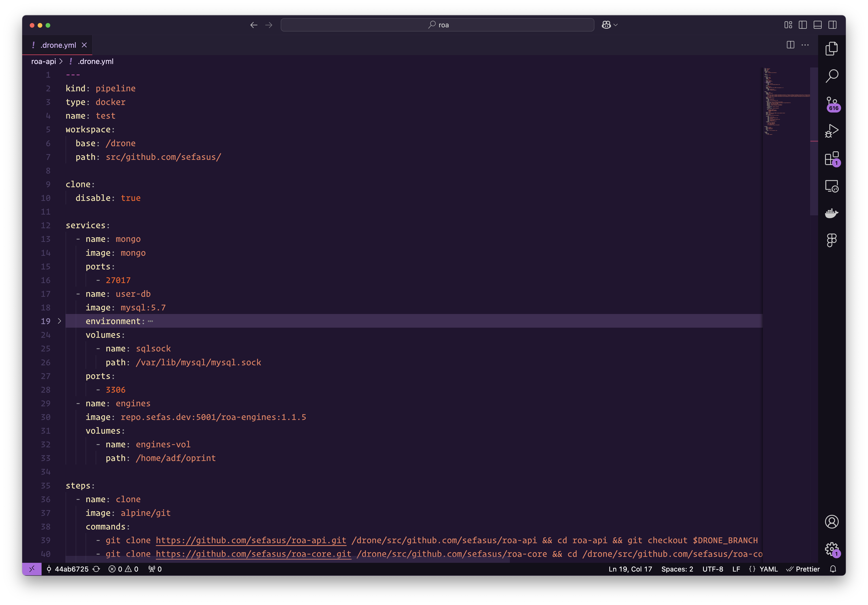This screenshot has width=868, height=605.
Task: Open the Docker view
Action: coord(831,213)
